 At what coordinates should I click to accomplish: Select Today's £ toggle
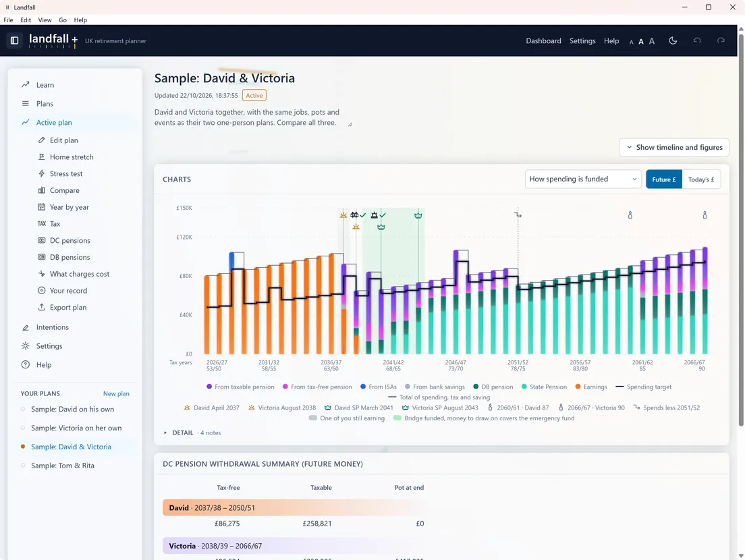click(x=701, y=179)
